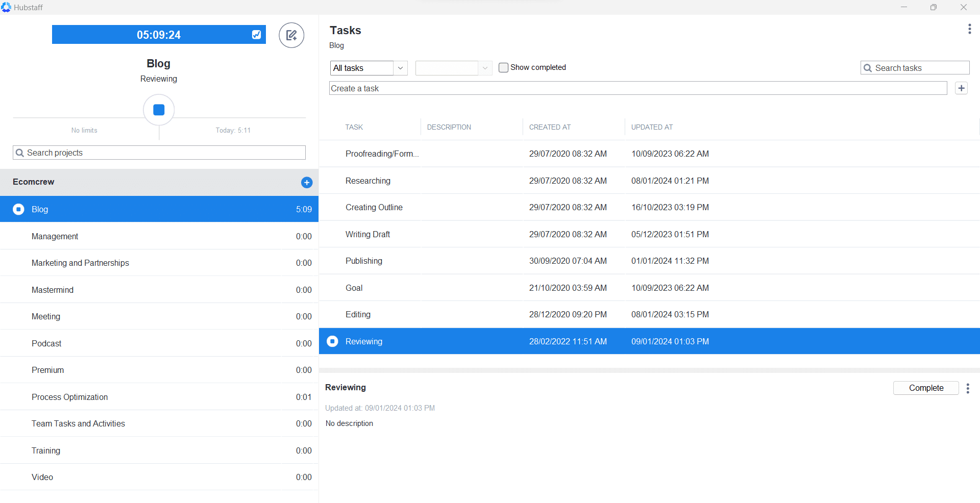Sort by UPDATED AT column header
Viewport: 980px width, 503px height.
tap(652, 127)
